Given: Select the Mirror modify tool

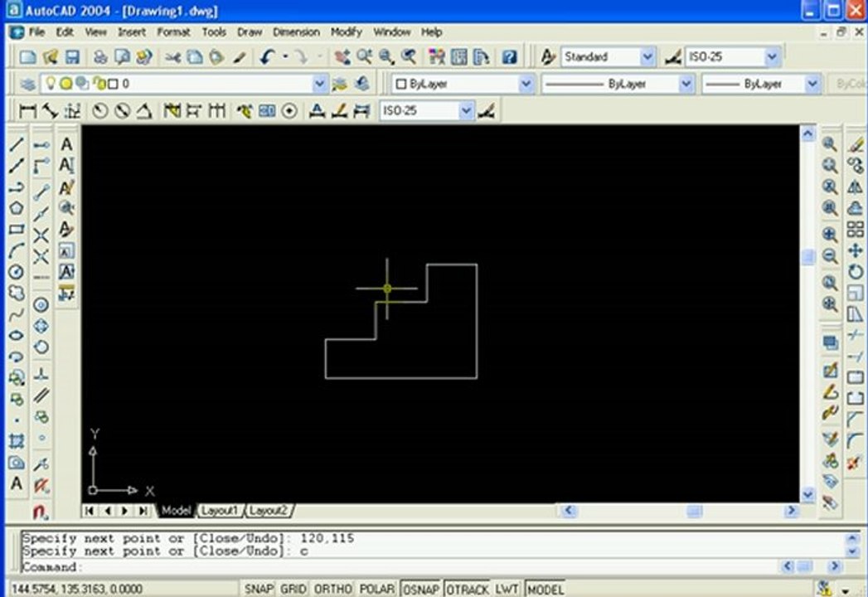Looking at the screenshot, I should [x=856, y=187].
